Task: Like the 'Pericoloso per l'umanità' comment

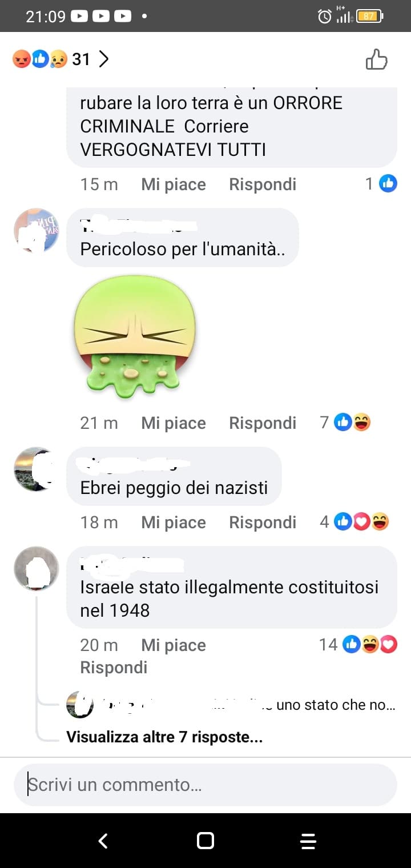Action: point(174,423)
